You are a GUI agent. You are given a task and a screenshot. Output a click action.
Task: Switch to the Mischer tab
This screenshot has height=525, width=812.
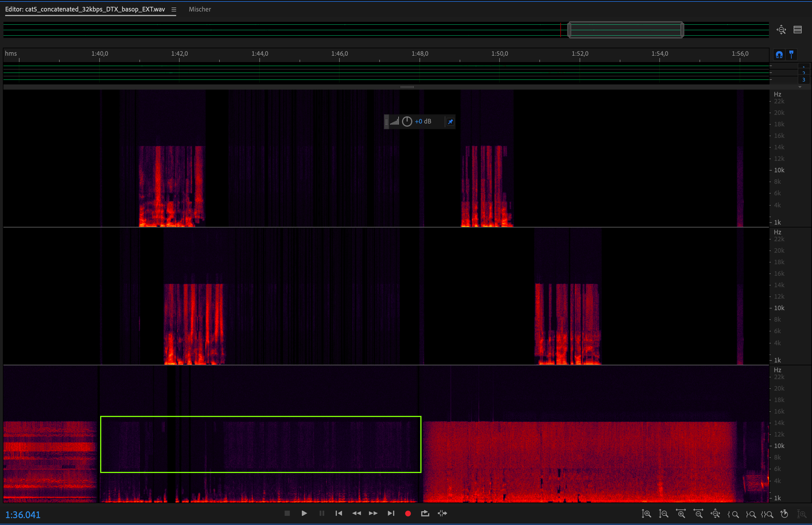[x=200, y=9]
